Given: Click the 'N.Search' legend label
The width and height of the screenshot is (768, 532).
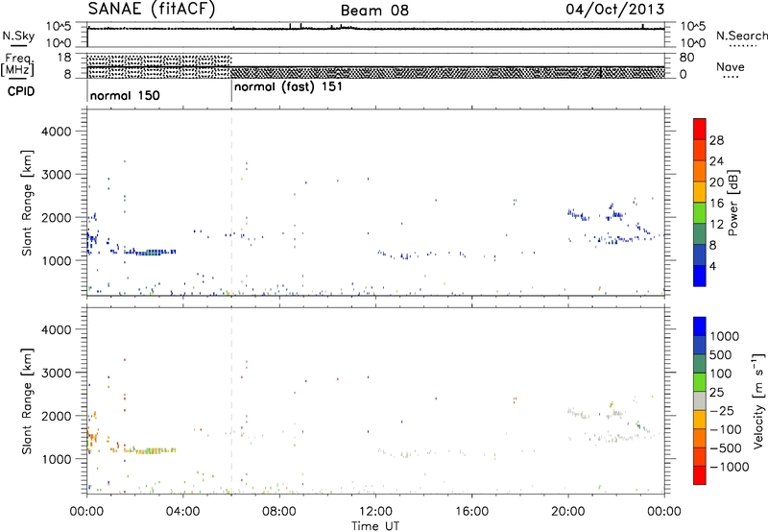Looking at the screenshot, I should pos(742,36).
